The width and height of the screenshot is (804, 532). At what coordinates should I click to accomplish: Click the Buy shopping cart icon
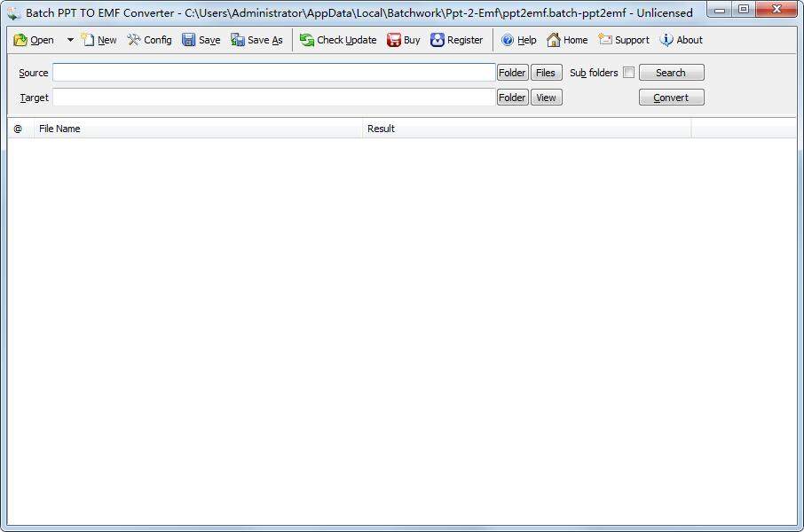403,40
